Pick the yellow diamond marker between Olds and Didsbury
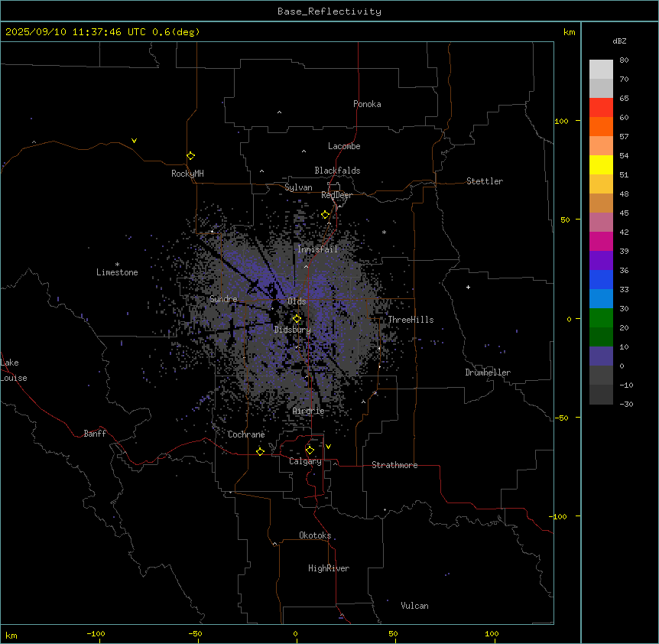Viewport: 659px width, 644px height. [297, 319]
